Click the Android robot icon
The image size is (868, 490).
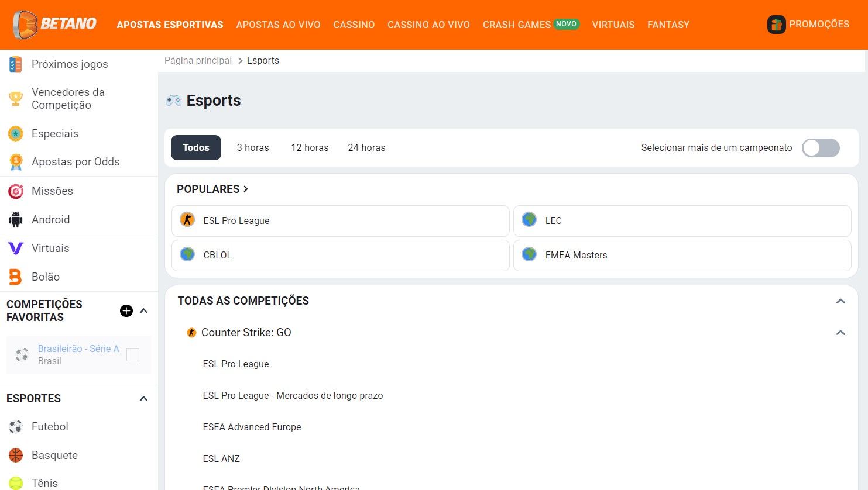(16, 220)
